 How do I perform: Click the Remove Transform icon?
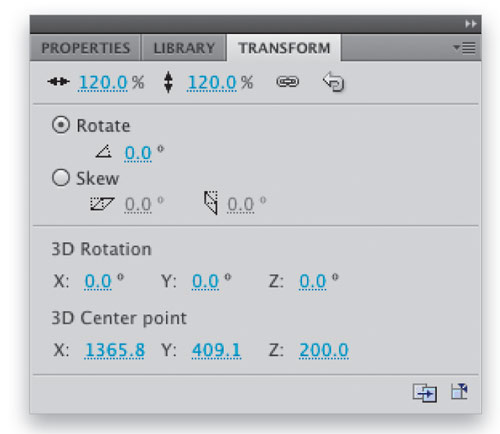(x=459, y=391)
